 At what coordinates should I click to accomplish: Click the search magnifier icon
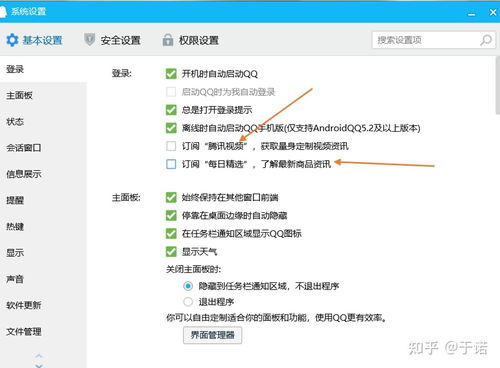click(x=486, y=40)
